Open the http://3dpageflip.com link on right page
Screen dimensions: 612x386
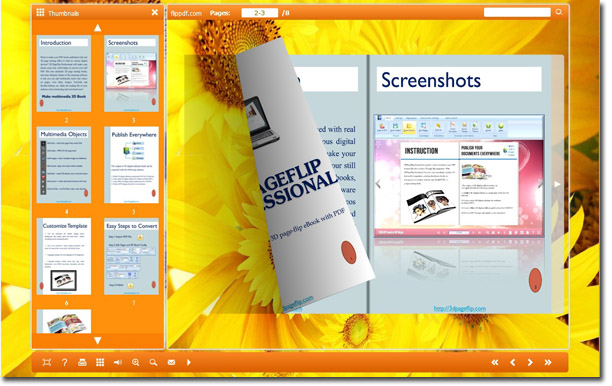click(460, 308)
